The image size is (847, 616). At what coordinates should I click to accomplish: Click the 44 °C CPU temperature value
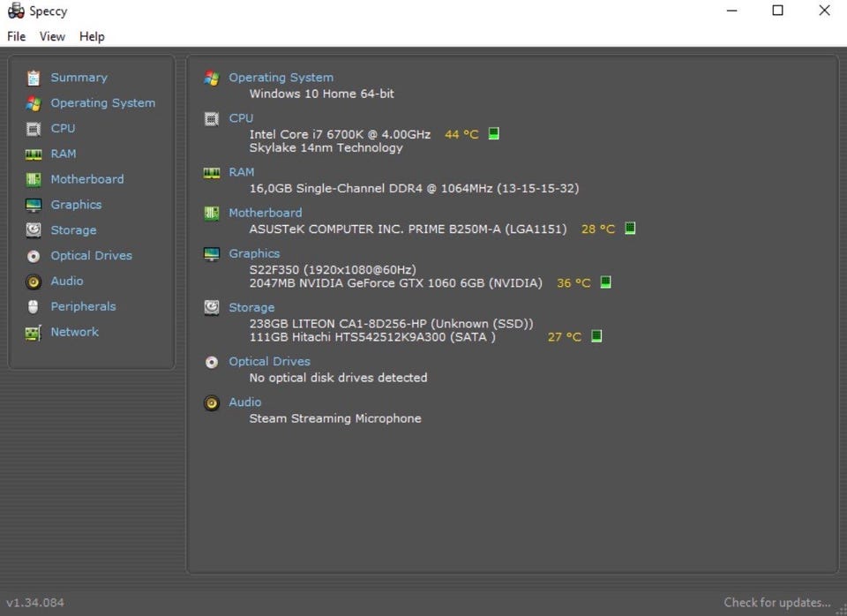(461, 134)
